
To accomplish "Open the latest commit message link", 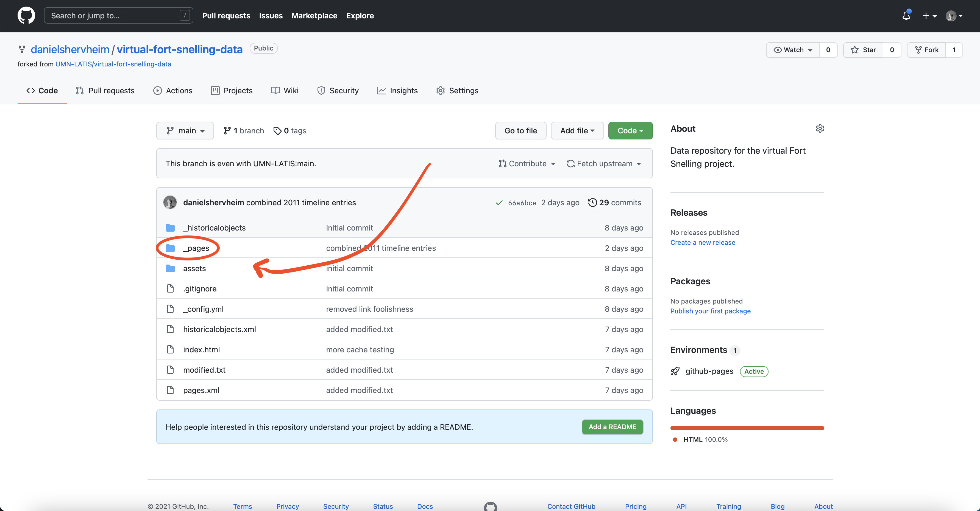I will (x=301, y=202).
